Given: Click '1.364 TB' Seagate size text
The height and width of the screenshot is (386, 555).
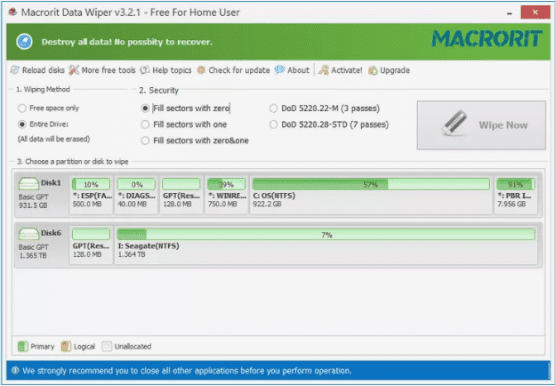Looking at the screenshot, I should (x=131, y=254).
